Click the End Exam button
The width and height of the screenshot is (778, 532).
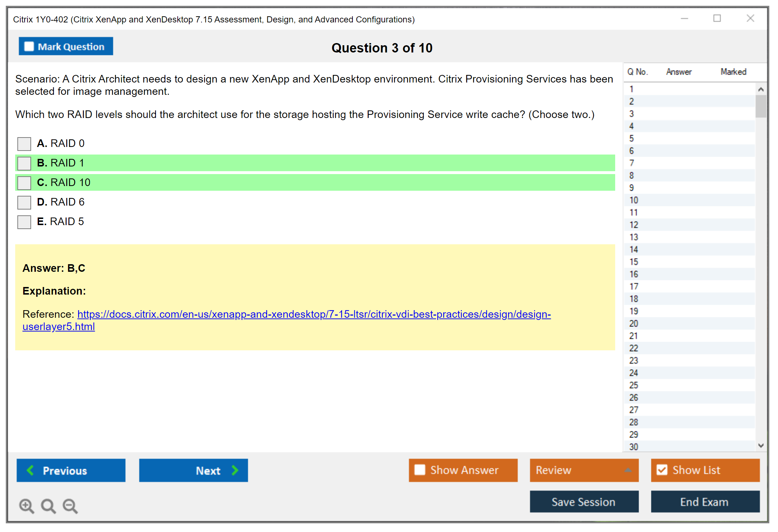point(705,502)
